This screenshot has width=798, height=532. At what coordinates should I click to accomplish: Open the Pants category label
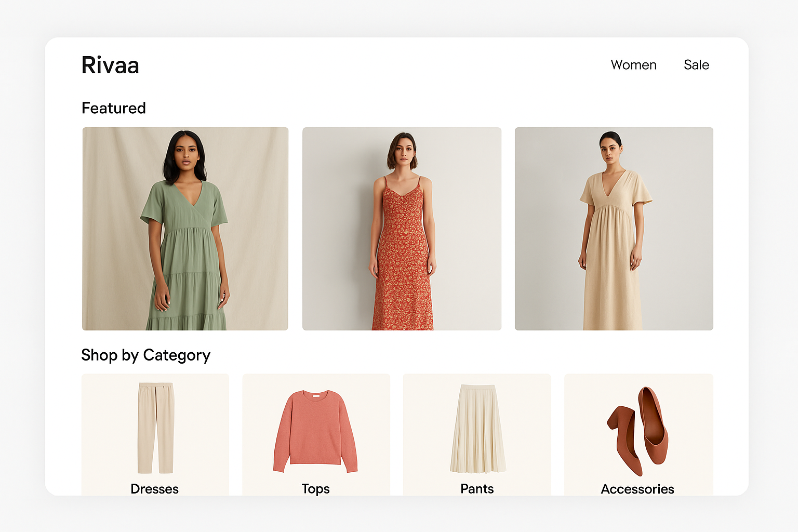pyautogui.click(x=477, y=489)
